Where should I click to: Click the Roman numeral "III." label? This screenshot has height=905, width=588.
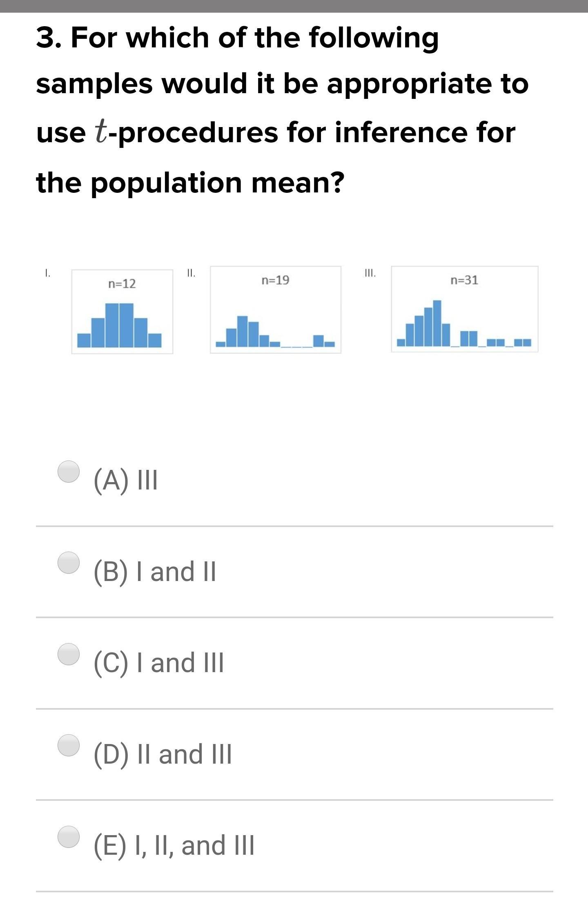(x=370, y=273)
